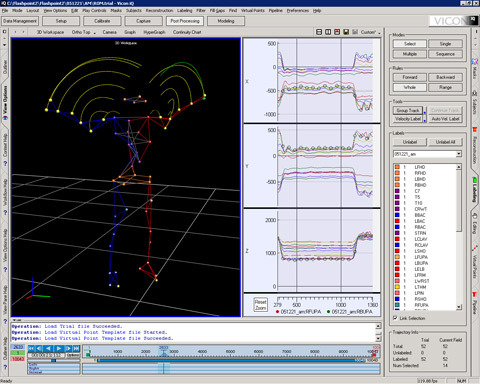Click orange color swatch next to LFHD
The width and height of the screenshot is (480, 384).
(397, 167)
